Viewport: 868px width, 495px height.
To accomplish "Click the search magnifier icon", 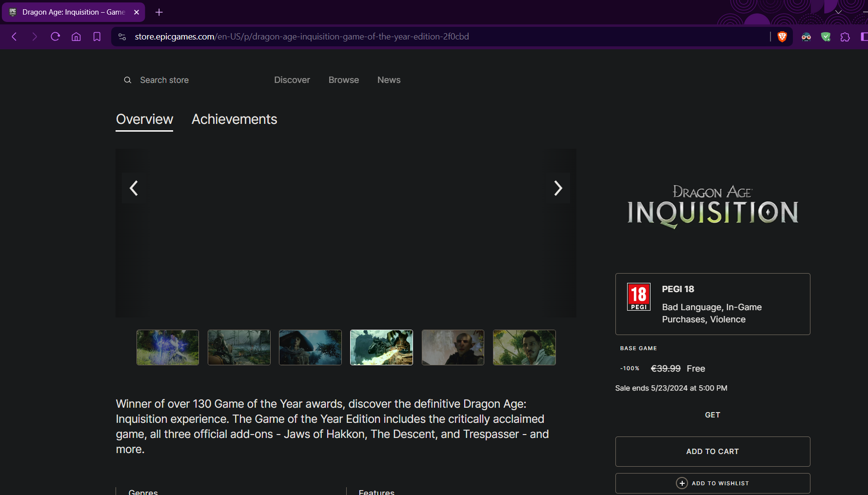I will [128, 80].
